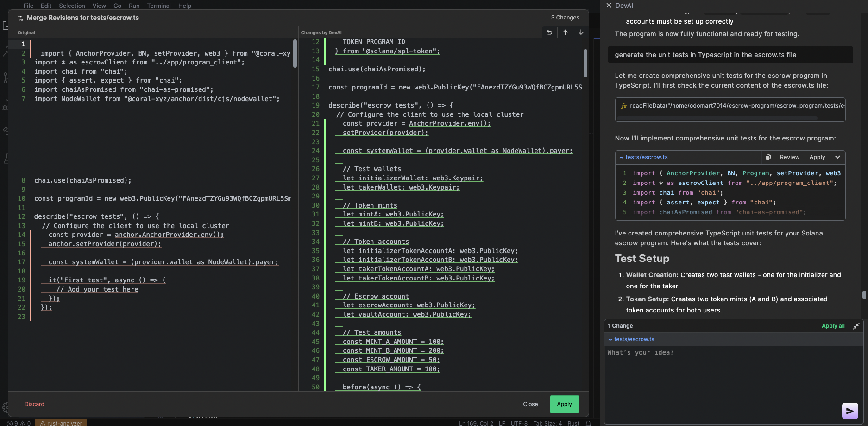Click the Extensions icon in the activity bar
868x426 pixels.
pos(5,132)
